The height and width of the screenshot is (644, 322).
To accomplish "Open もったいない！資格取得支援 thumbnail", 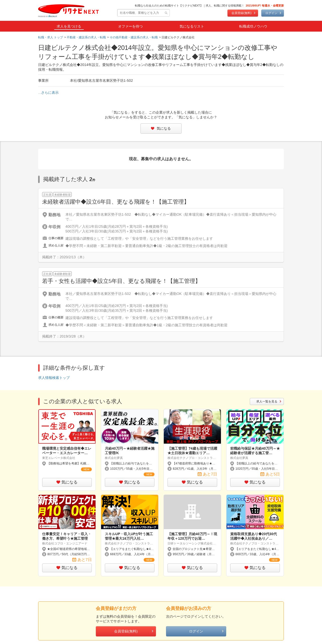I will coord(255,512).
